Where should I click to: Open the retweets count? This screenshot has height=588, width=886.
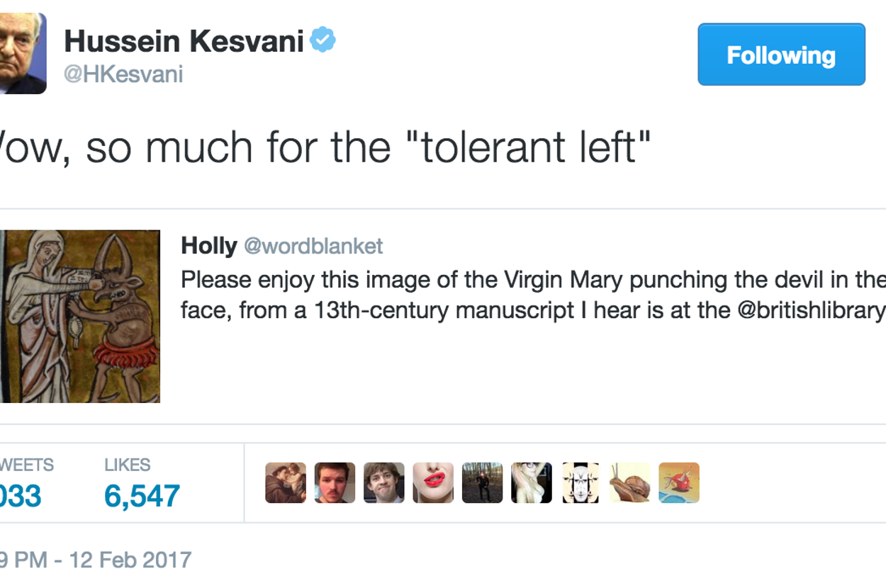click(21, 495)
